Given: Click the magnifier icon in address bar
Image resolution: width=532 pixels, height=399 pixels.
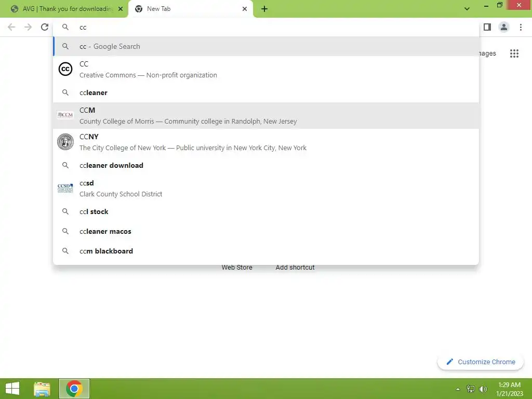Looking at the screenshot, I should (x=65, y=27).
